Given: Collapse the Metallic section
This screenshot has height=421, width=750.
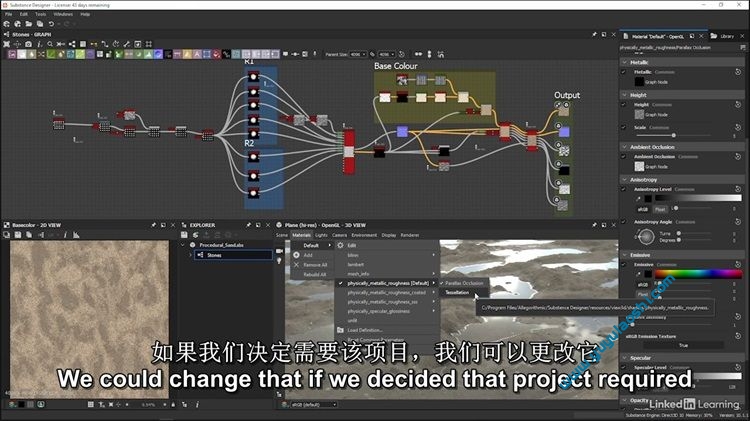Looking at the screenshot, I should 625,62.
